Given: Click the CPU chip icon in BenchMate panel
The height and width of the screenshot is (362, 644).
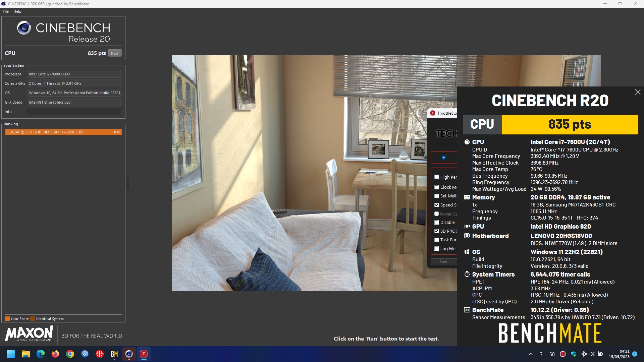Looking at the screenshot, I should (x=467, y=142).
